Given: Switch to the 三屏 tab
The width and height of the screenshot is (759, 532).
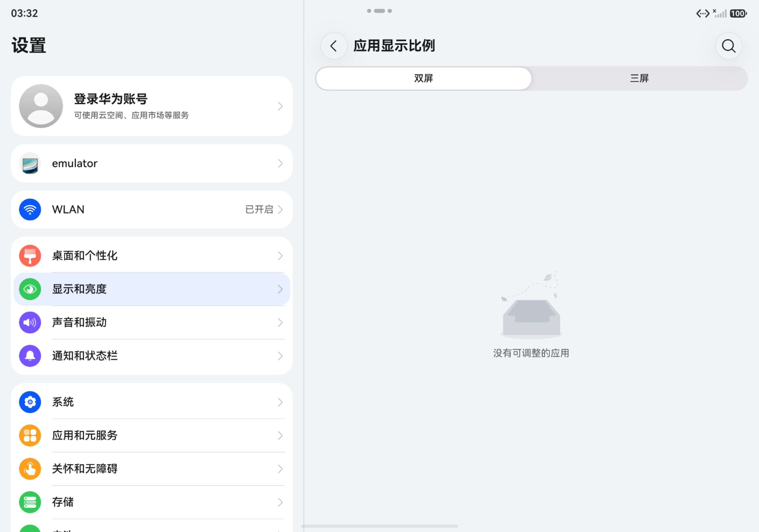Looking at the screenshot, I should (x=639, y=78).
